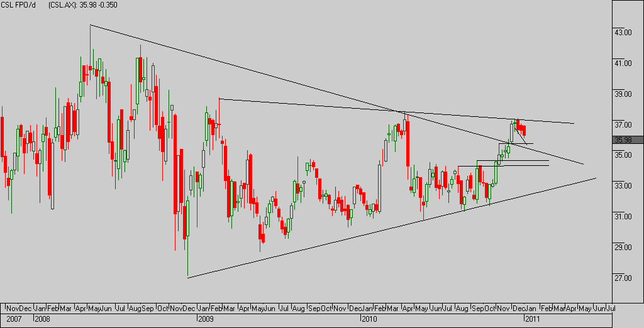Viewport: 644px width, 328px height.
Task: Select the 2007 year label on time axis
Action: click(x=14, y=319)
